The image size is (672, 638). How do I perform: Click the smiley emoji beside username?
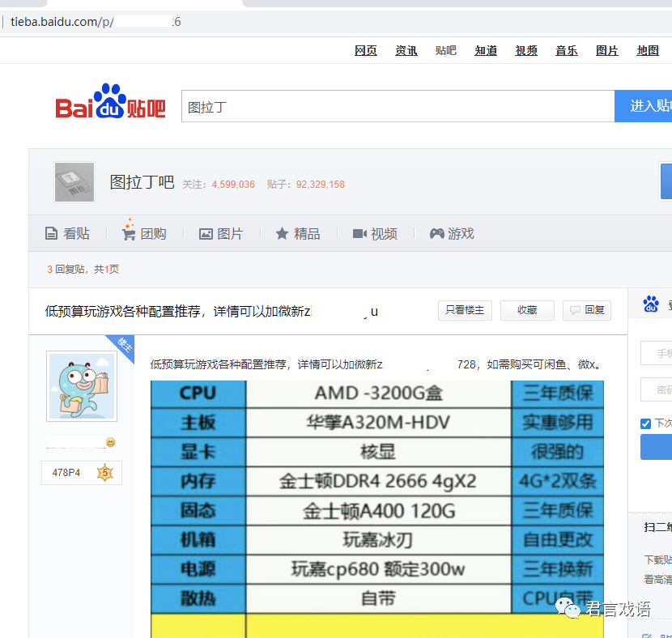[x=111, y=442]
